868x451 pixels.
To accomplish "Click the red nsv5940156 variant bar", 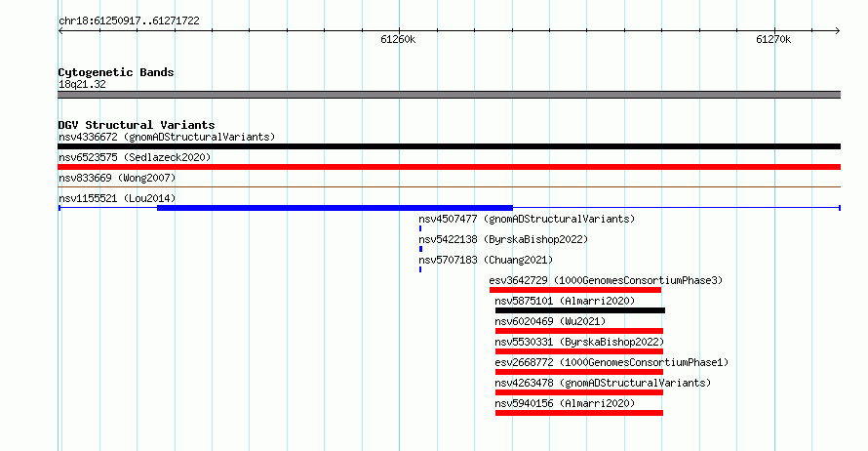I will (x=579, y=413).
